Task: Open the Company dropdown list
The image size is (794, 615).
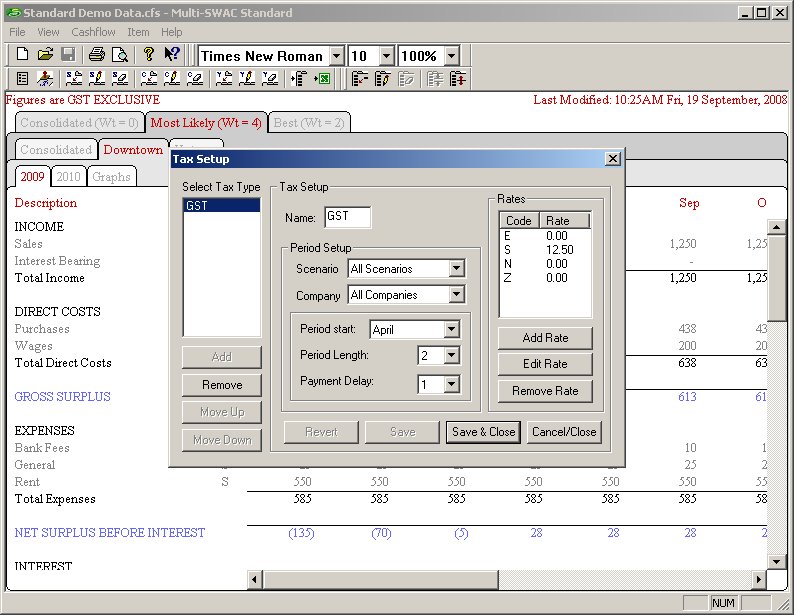Action: [x=456, y=295]
